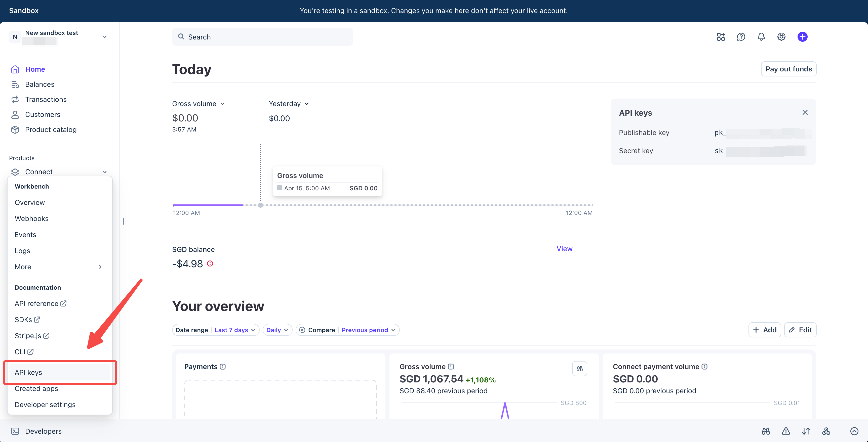Expand the Connect product section
The width and height of the screenshot is (868, 442).
click(x=105, y=172)
